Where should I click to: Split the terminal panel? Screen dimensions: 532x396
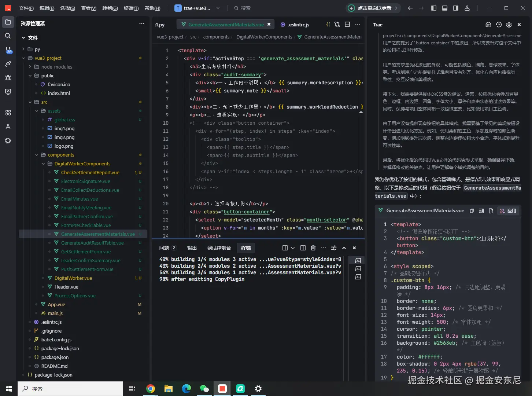pyautogui.click(x=303, y=248)
